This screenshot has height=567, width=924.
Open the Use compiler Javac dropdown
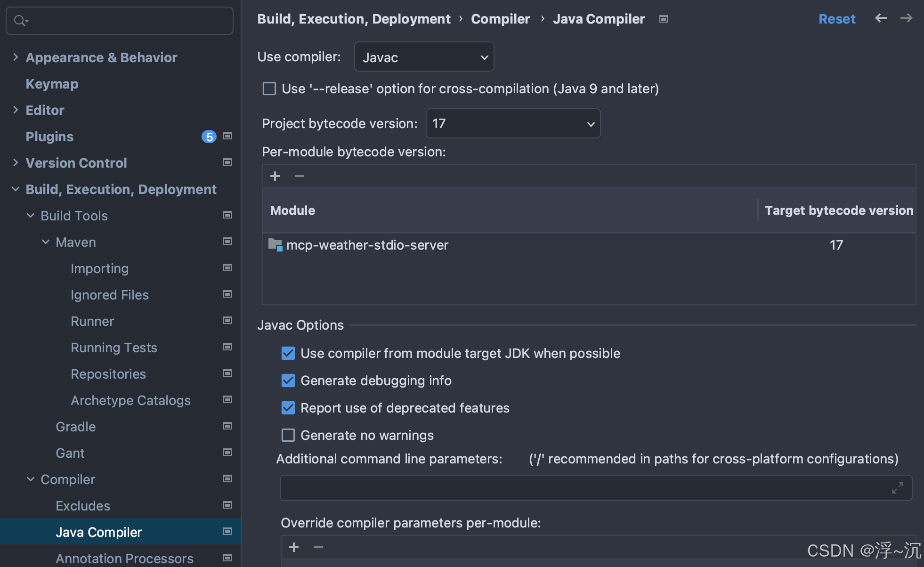tap(424, 57)
